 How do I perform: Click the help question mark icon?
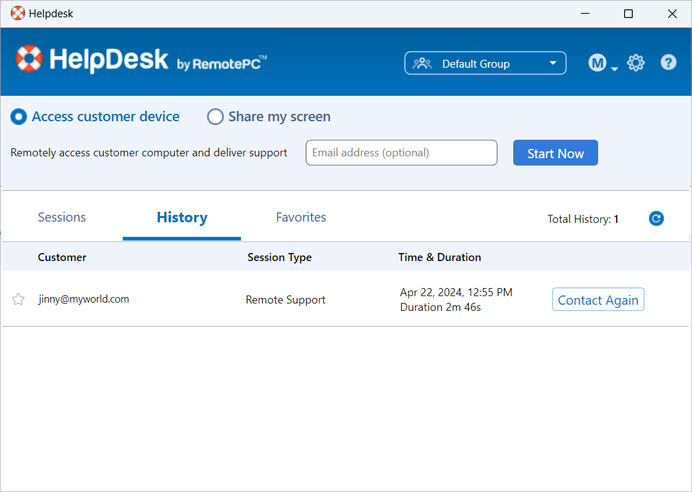[x=668, y=62]
